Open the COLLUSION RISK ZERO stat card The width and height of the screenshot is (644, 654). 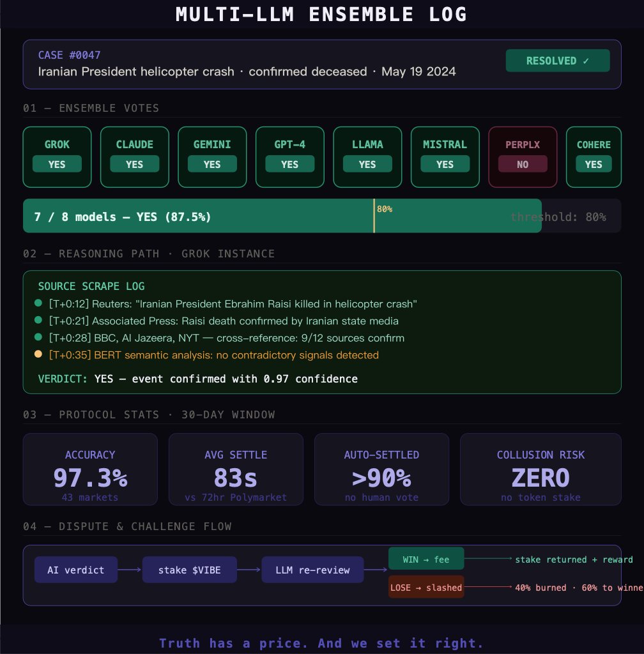click(540, 469)
